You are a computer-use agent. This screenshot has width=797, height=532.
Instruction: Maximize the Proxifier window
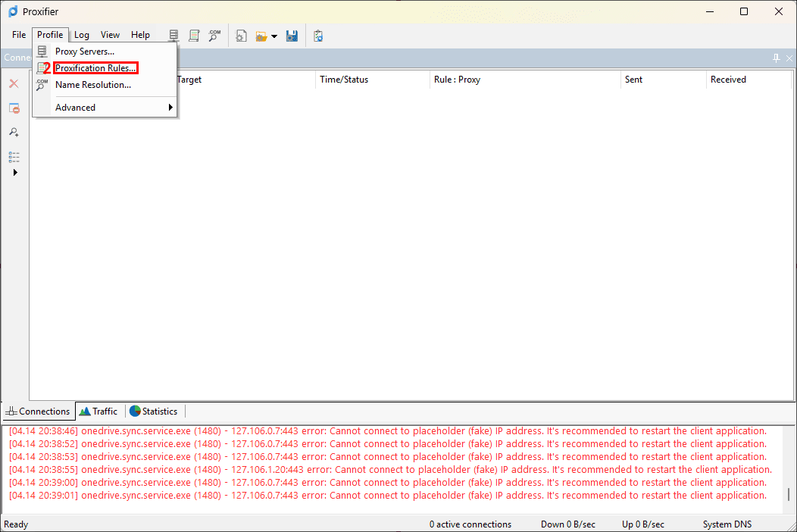(x=744, y=11)
